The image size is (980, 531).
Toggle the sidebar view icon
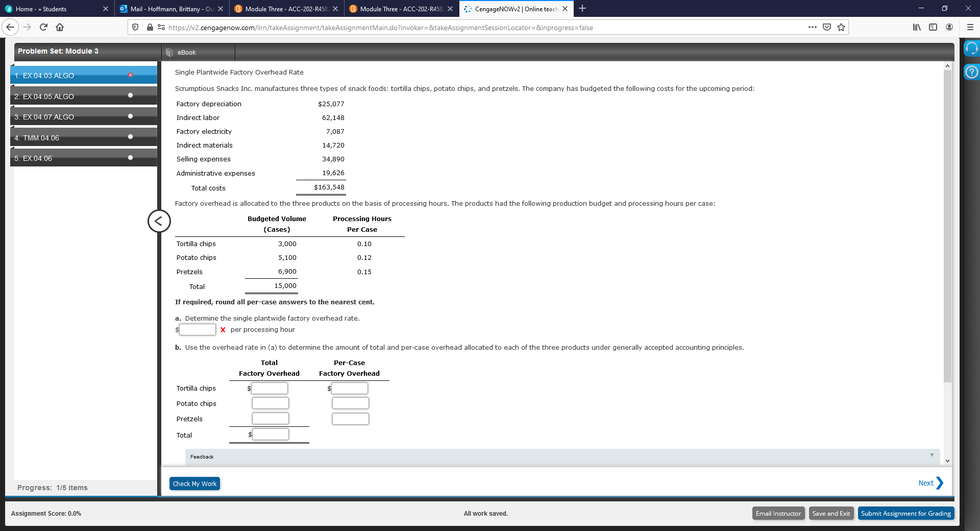tap(933, 27)
